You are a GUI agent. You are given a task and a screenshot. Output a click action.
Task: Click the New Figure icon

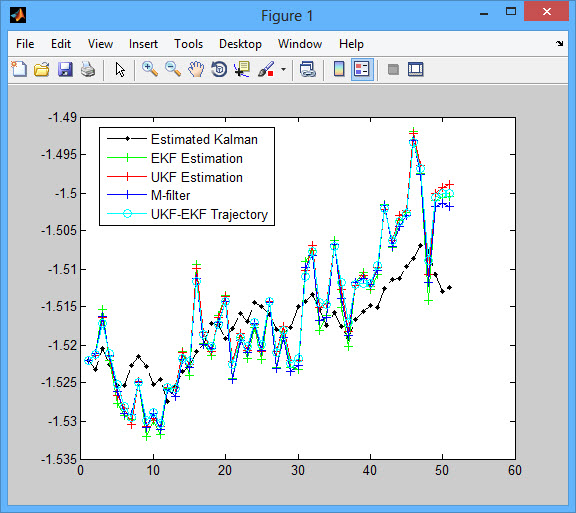[x=19, y=69]
